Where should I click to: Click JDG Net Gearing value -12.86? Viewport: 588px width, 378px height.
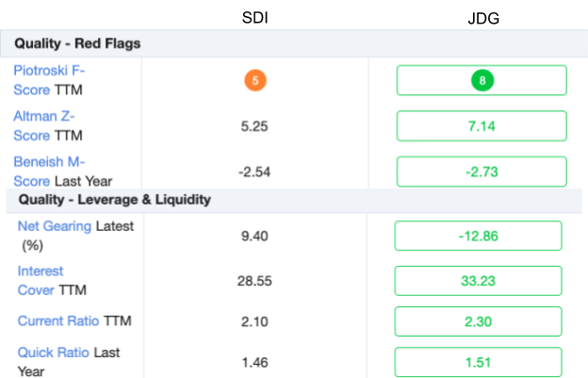(478, 236)
